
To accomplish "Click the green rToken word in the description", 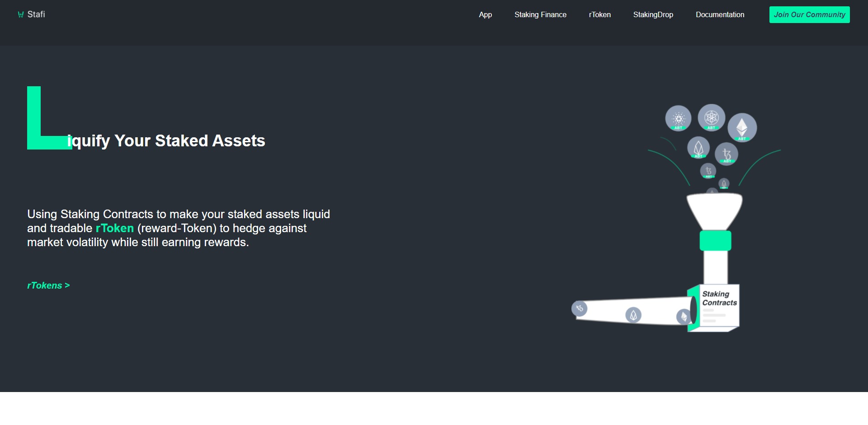I will click(x=115, y=228).
